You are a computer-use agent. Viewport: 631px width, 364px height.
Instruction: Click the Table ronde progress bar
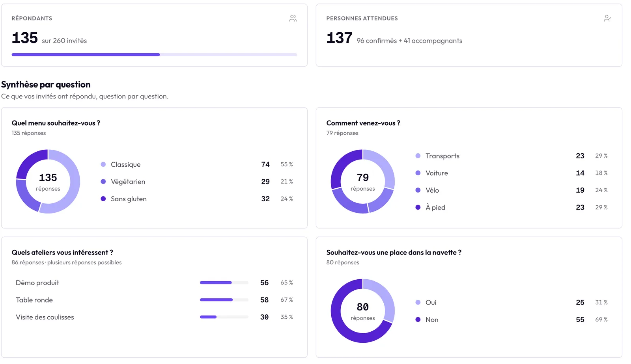(224, 300)
